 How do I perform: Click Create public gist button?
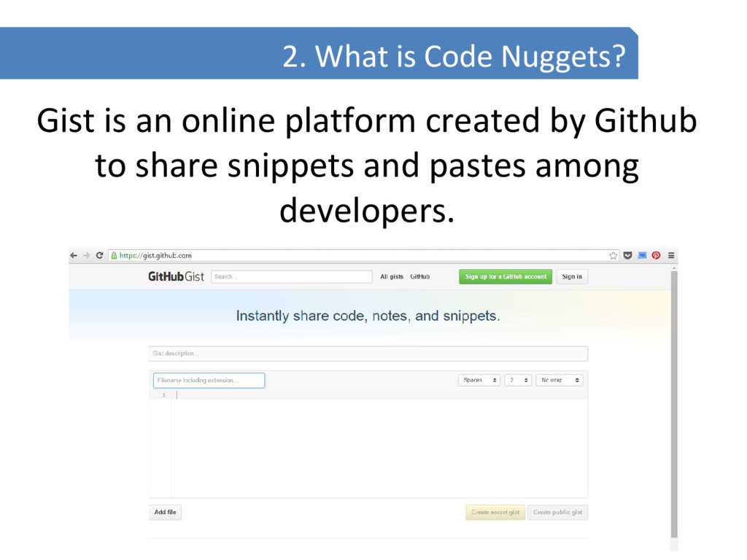[x=557, y=513]
